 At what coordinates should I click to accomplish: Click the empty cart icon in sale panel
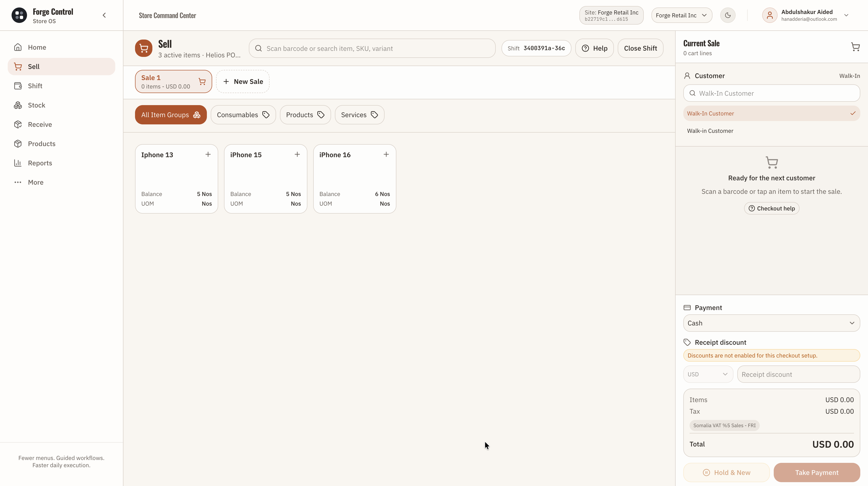pos(772,162)
